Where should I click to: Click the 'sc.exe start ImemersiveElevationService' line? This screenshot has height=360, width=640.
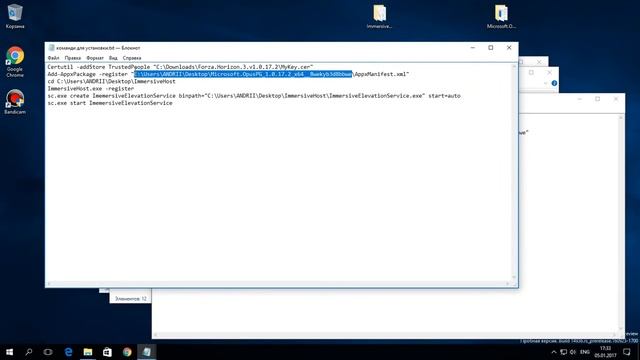110,103
